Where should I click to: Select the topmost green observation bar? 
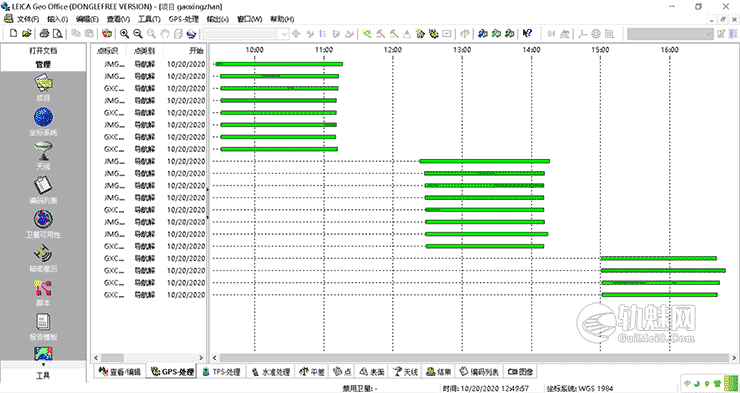[x=279, y=64]
